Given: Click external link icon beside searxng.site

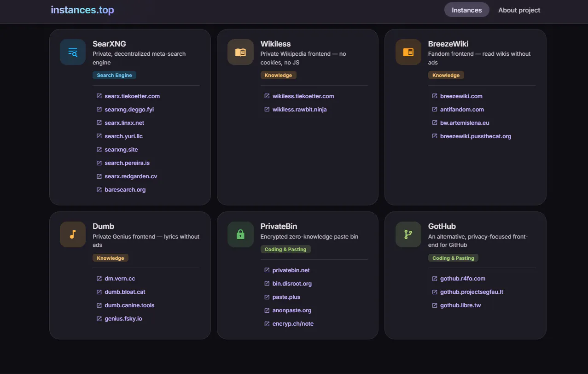Looking at the screenshot, I should pos(99,150).
